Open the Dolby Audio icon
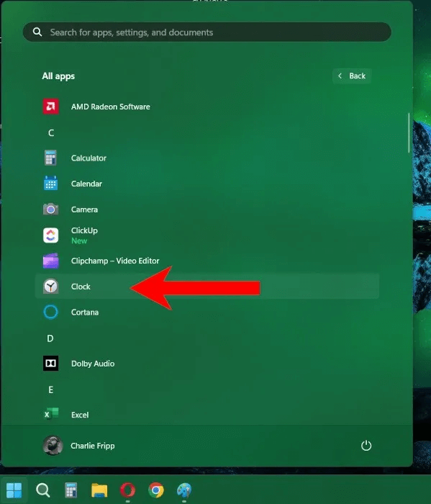The width and height of the screenshot is (431, 504). [51, 363]
